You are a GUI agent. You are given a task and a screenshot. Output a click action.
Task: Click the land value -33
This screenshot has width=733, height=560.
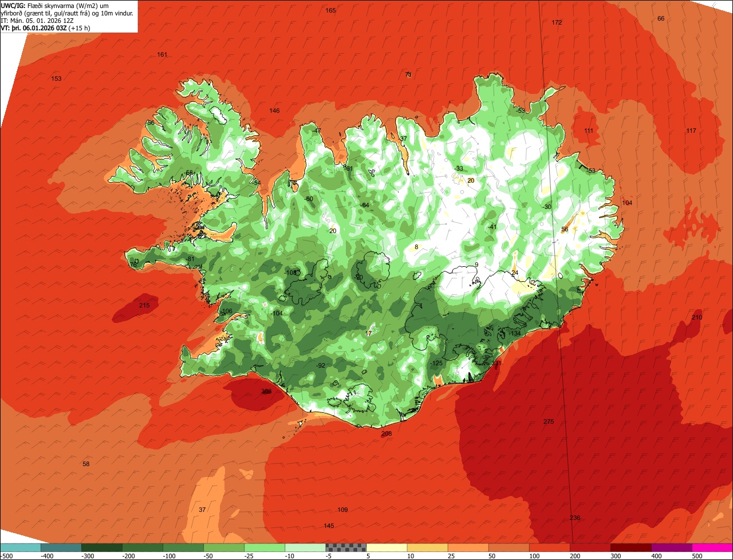click(459, 168)
